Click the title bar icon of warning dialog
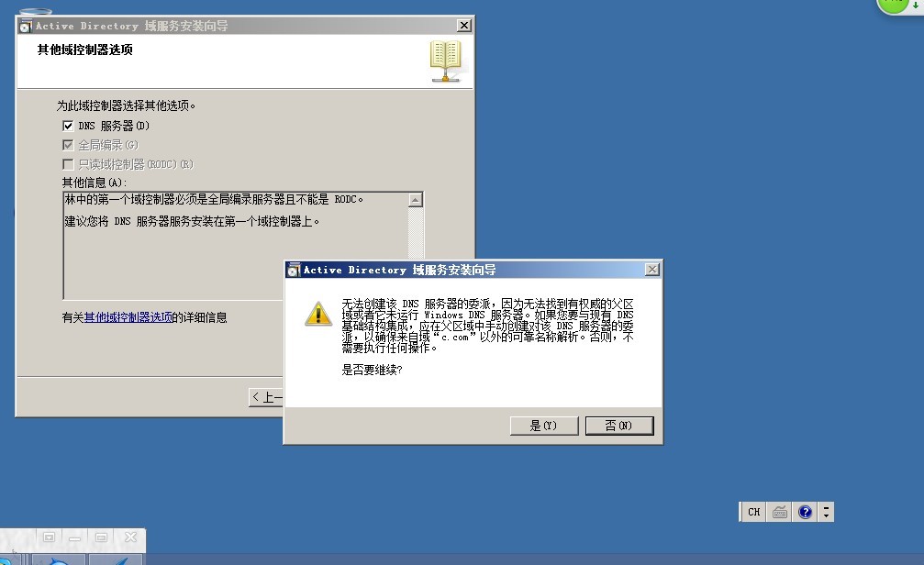 click(x=293, y=270)
